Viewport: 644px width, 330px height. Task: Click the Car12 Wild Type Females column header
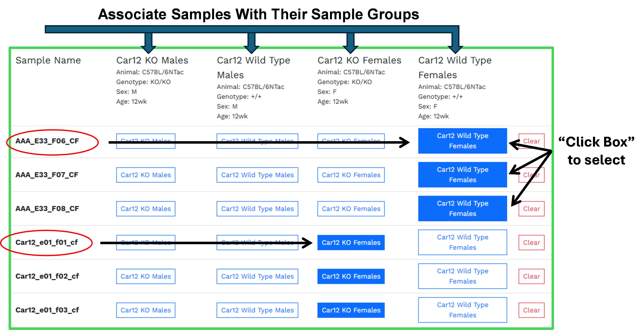point(455,67)
